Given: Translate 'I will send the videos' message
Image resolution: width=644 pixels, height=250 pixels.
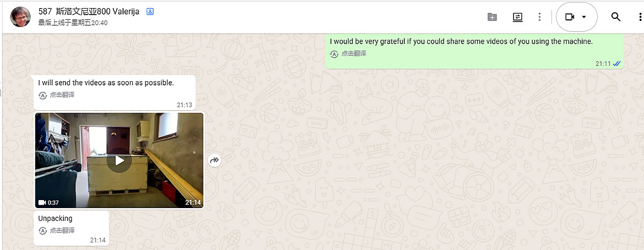Looking at the screenshot, I should [x=57, y=95].
